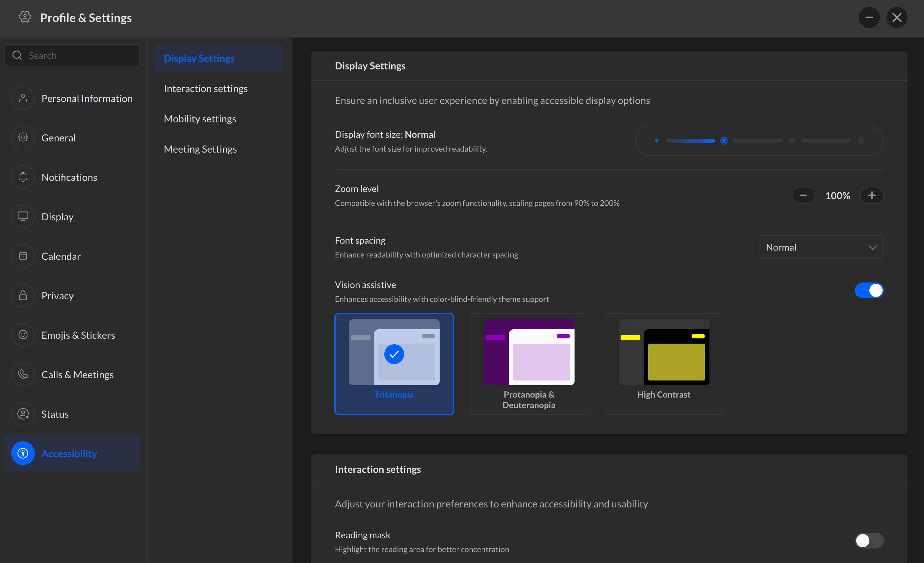Viewport: 924px width, 563px height.
Task: Increase zoom level with plus button
Action: [872, 195]
